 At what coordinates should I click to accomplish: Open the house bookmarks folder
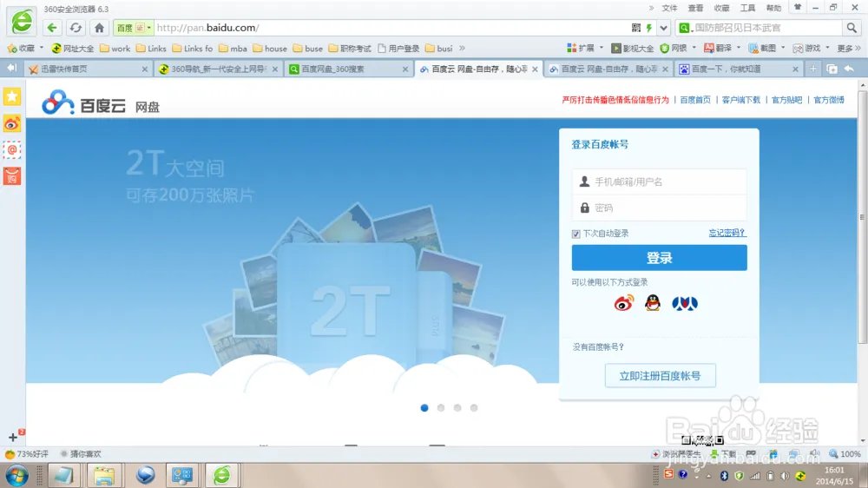coord(270,48)
